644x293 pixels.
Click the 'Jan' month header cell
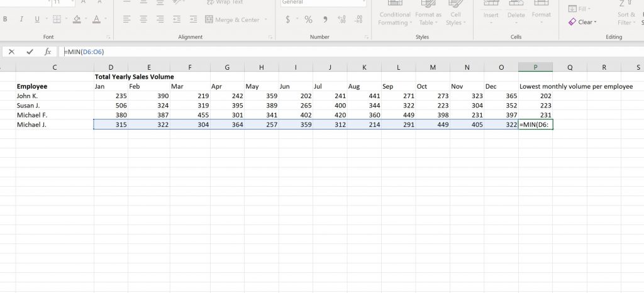pos(111,86)
